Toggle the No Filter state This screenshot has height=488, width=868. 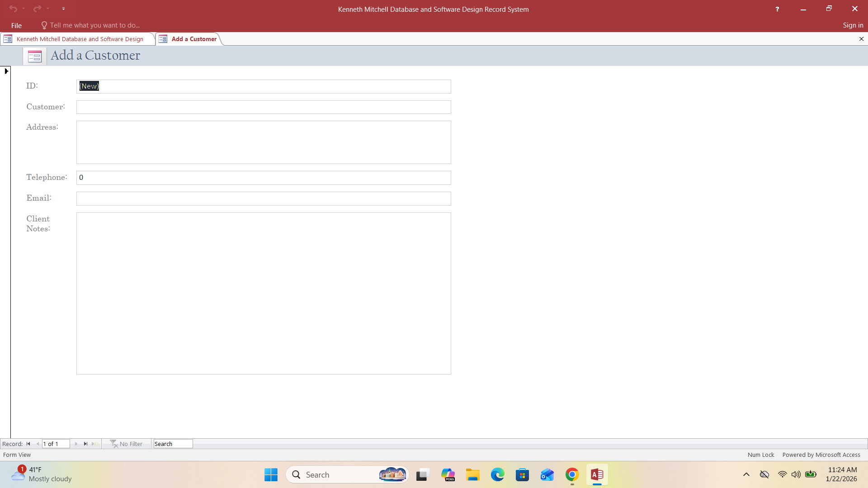pyautogui.click(x=127, y=444)
